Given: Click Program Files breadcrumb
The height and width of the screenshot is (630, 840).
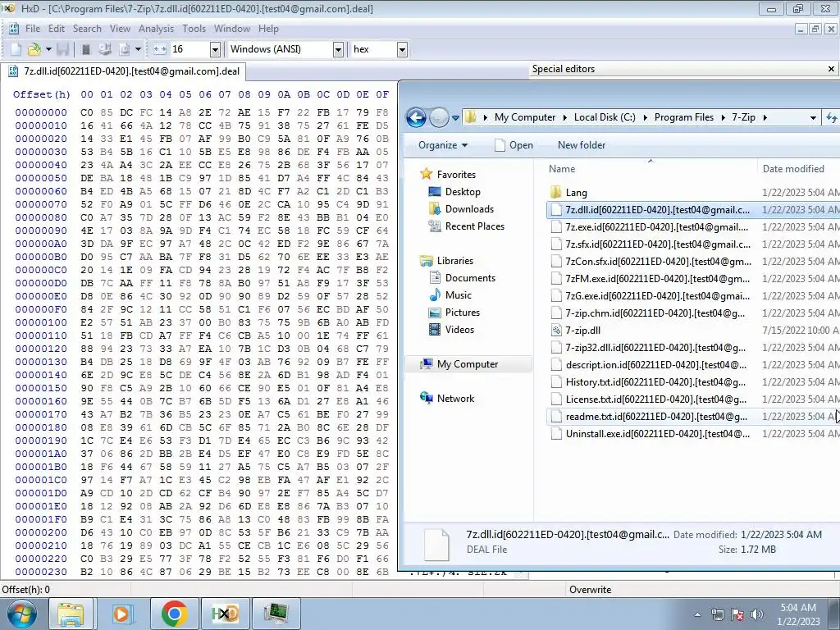Looking at the screenshot, I should [684, 117].
